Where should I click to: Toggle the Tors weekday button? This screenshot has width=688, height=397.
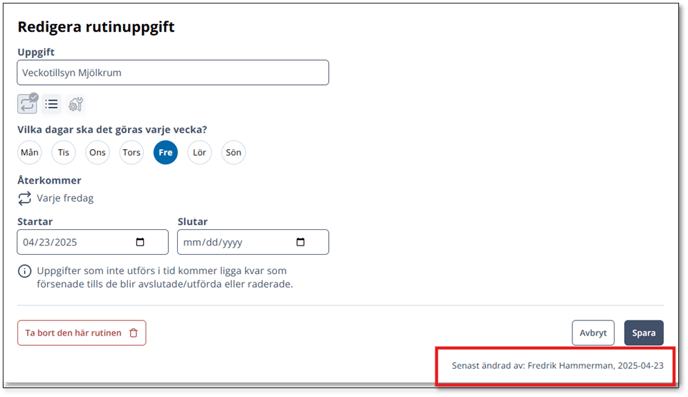click(x=132, y=153)
